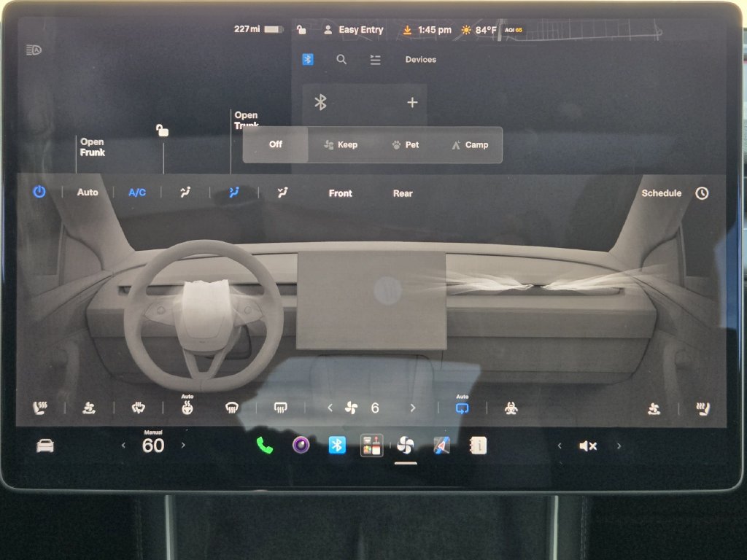Toggle passenger seat ventilation
This screenshot has width=747, height=560.
click(x=654, y=408)
